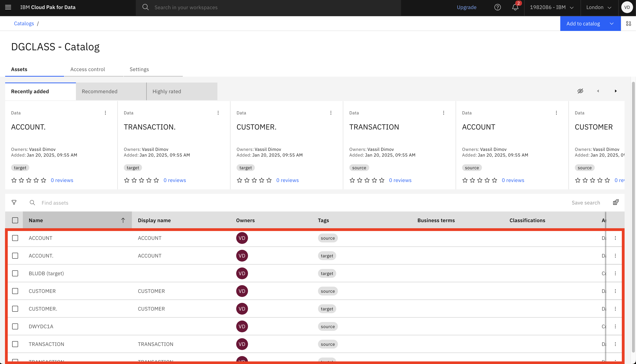This screenshot has width=636, height=364.
Task: Click the Save search copy icon
Action: point(616,202)
